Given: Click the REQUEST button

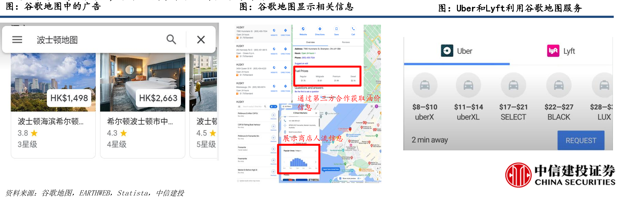Looking at the screenshot, I should coord(581,140).
